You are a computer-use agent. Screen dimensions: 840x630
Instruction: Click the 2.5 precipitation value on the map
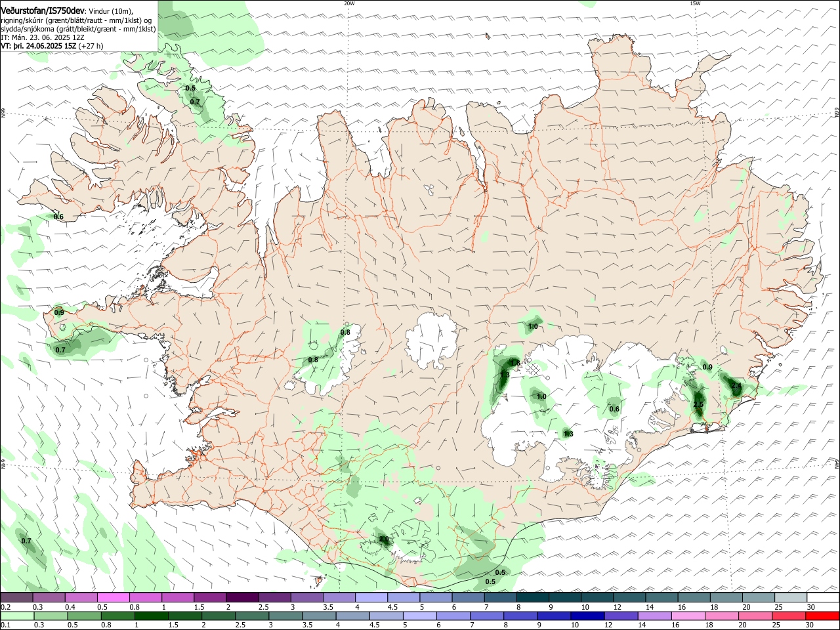tap(698, 404)
